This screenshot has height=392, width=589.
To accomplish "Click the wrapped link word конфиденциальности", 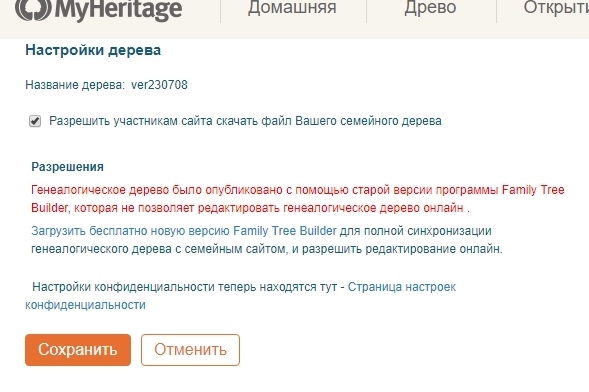I will pyautogui.click(x=85, y=305).
